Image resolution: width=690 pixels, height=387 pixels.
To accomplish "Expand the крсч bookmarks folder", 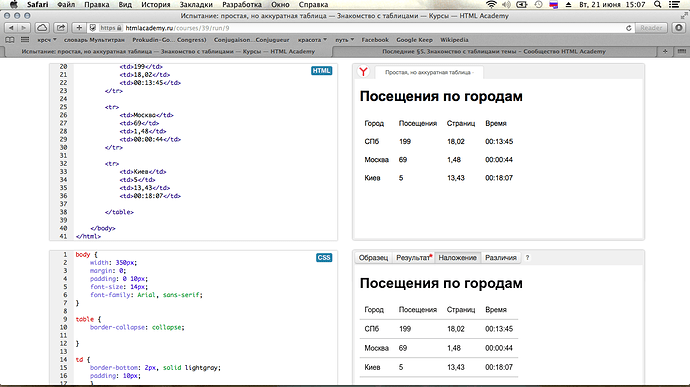I will 47,40.
